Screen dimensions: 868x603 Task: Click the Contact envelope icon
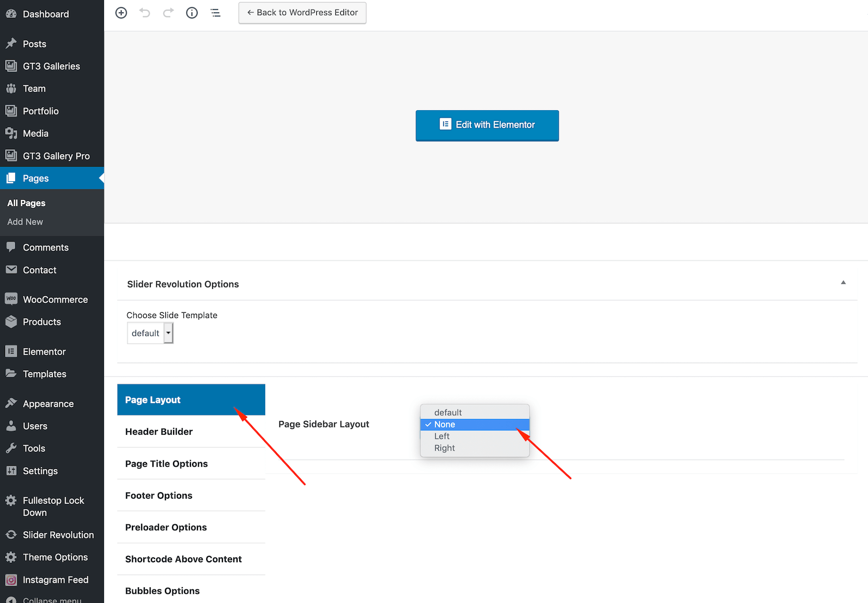11,269
